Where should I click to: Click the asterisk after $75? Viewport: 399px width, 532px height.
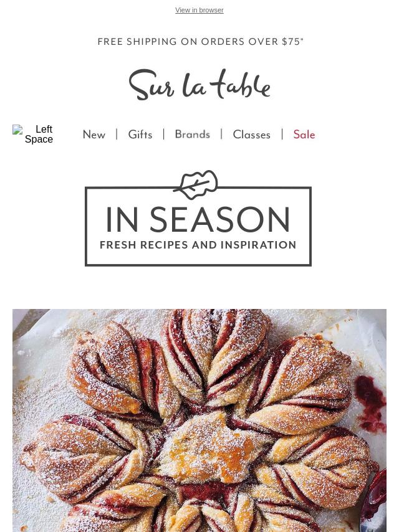302,39
